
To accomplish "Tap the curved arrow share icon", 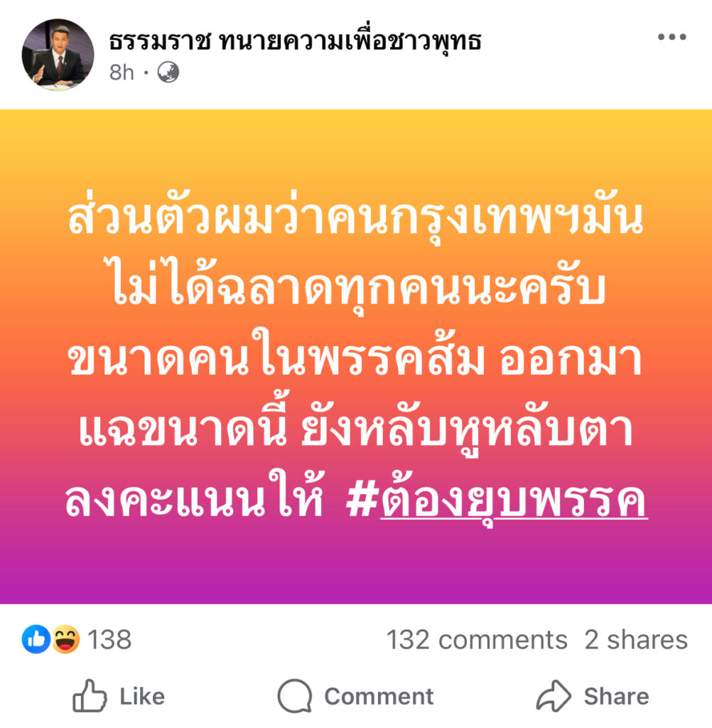I will pyautogui.click(x=554, y=695).
